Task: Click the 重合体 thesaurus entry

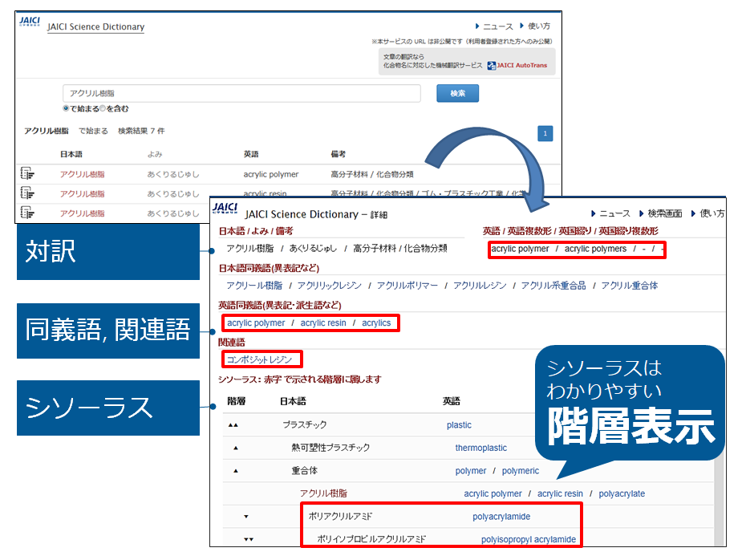Action: [305, 471]
